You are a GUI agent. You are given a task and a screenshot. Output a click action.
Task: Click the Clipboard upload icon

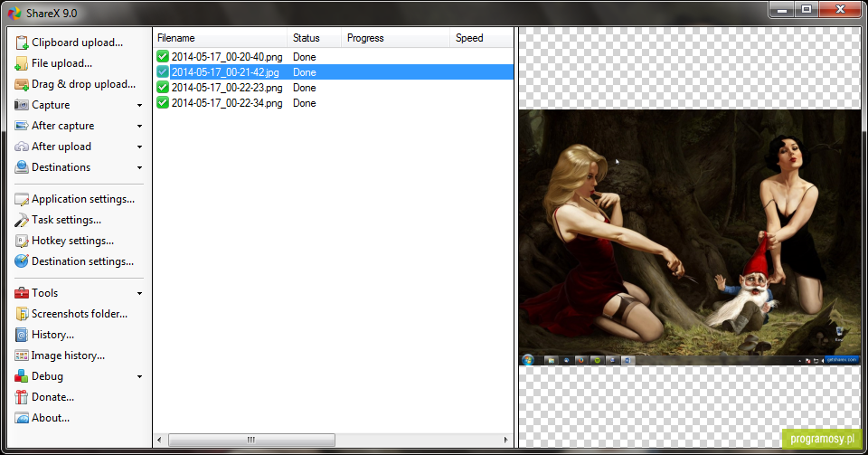point(22,43)
